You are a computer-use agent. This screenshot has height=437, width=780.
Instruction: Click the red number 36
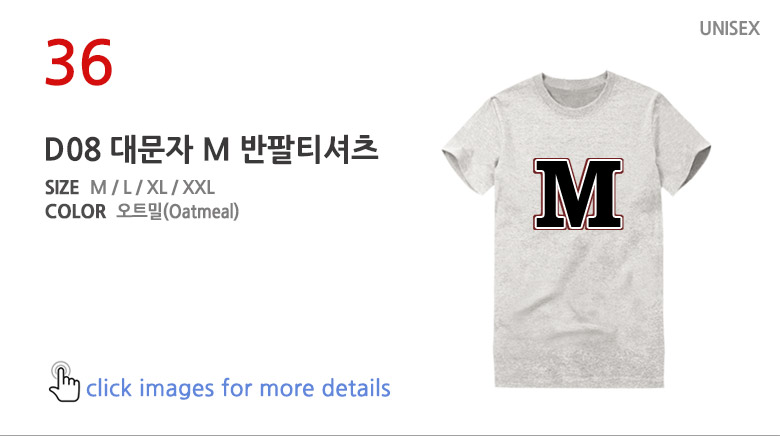tap(79, 63)
